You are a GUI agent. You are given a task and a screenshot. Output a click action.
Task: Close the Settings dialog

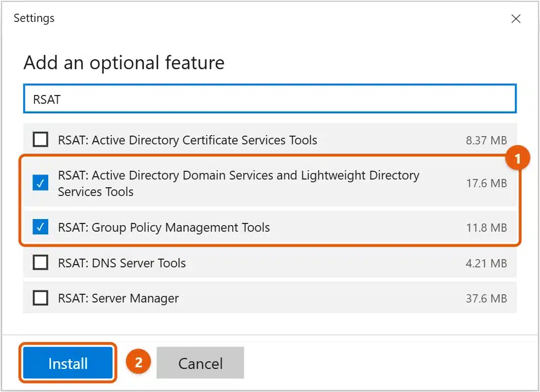[x=515, y=19]
